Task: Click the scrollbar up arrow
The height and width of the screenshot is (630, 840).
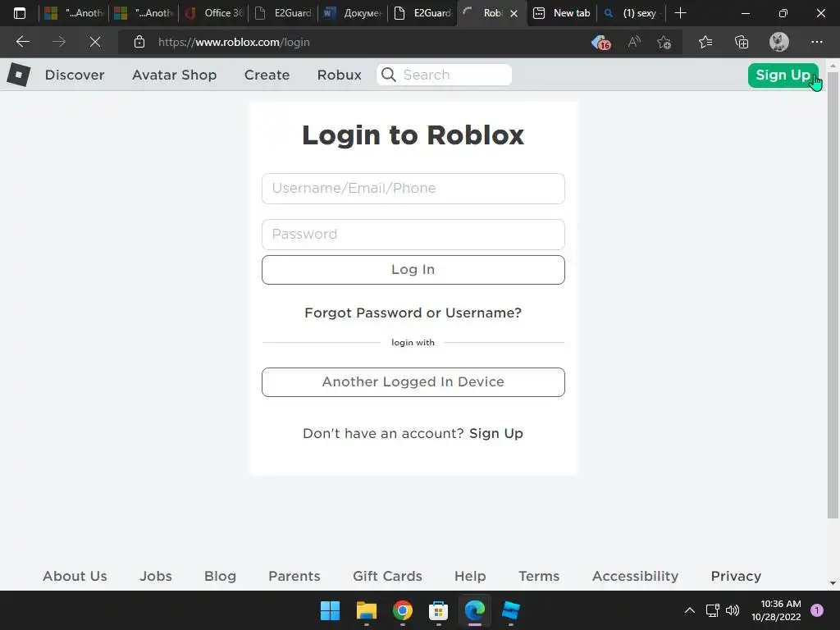Action: pos(833,66)
